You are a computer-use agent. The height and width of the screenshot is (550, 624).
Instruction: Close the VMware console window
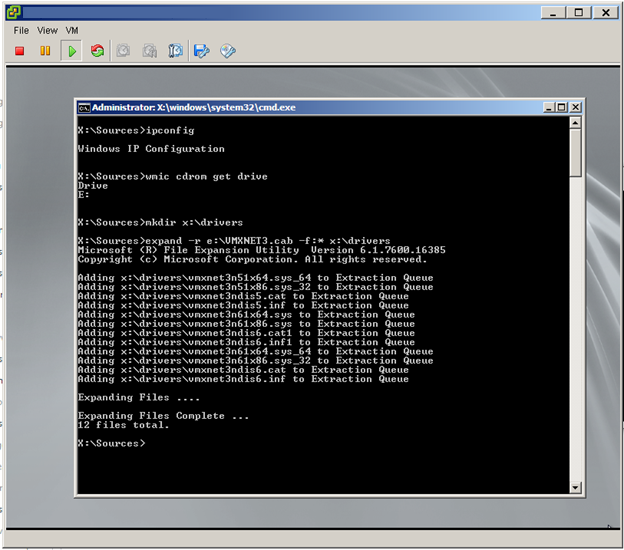606,13
